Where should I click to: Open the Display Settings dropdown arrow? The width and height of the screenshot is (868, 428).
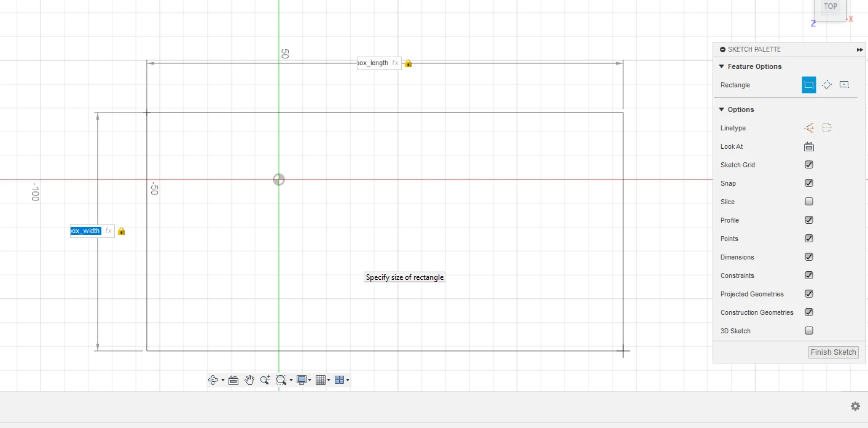pyautogui.click(x=310, y=380)
